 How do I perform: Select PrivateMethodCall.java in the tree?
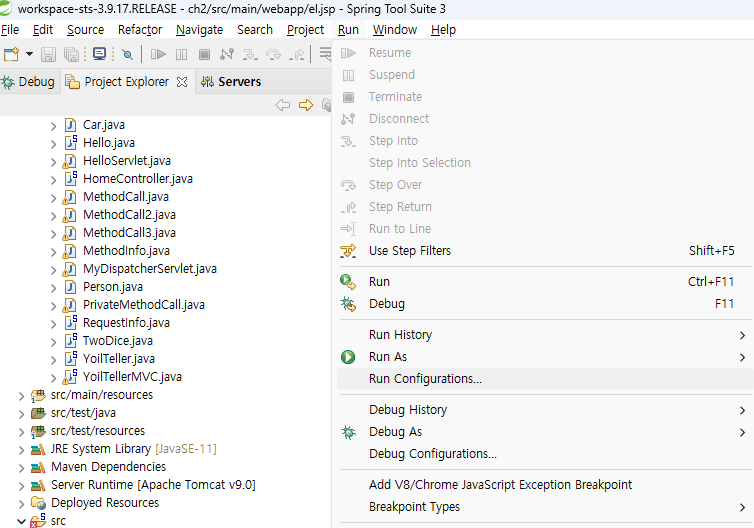click(x=144, y=304)
